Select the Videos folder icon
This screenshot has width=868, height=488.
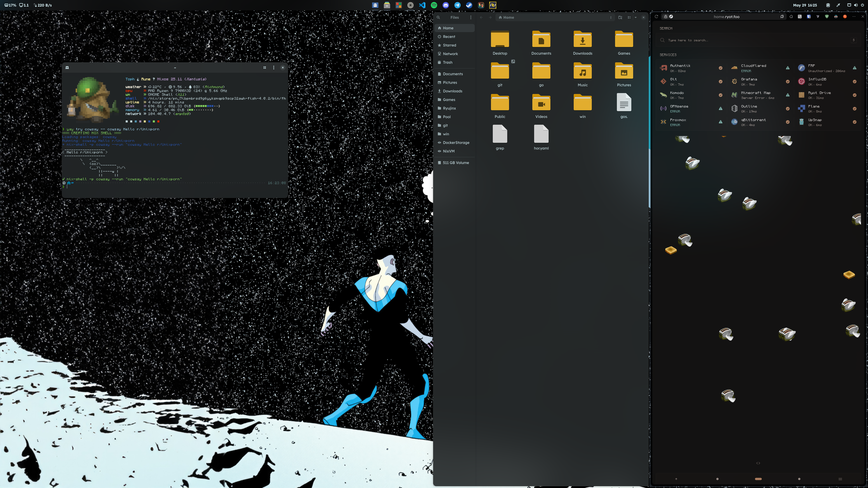pos(541,103)
